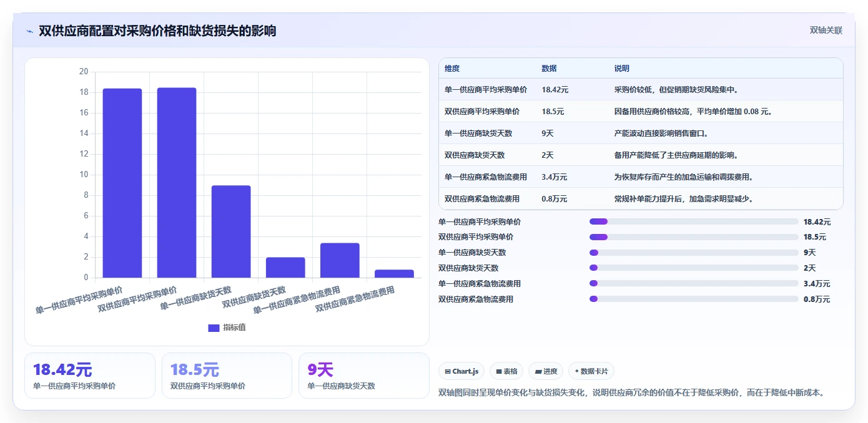
Task: Click the 维度 column header
Action: [x=452, y=69]
